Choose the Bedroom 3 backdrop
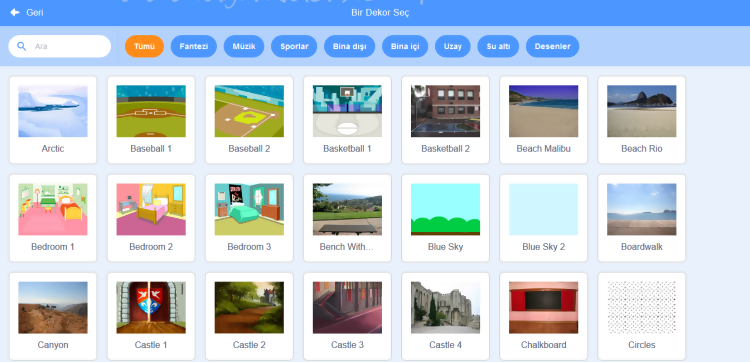The width and height of the screenshot is (750, 362). pyautogui.click(x=249, y=218)
